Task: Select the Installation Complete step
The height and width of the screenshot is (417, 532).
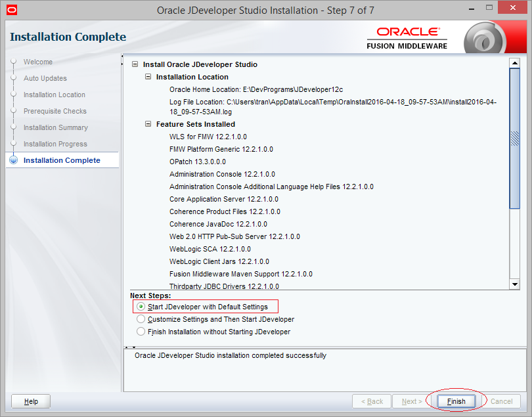Action: (x=62, y=160)
